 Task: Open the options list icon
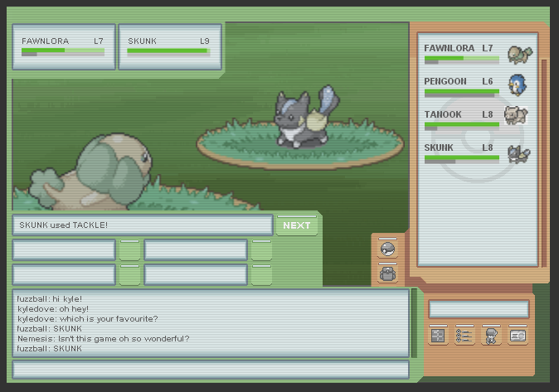coord(464,336)
